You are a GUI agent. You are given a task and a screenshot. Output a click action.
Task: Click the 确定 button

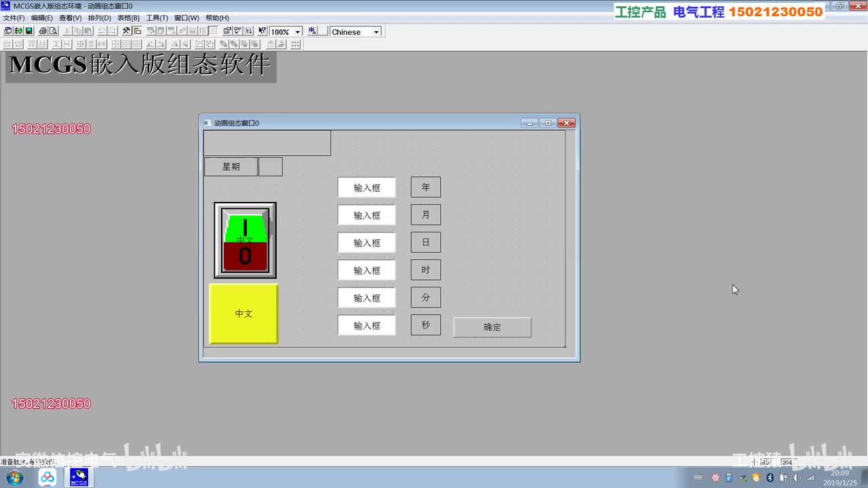point(492,327)
